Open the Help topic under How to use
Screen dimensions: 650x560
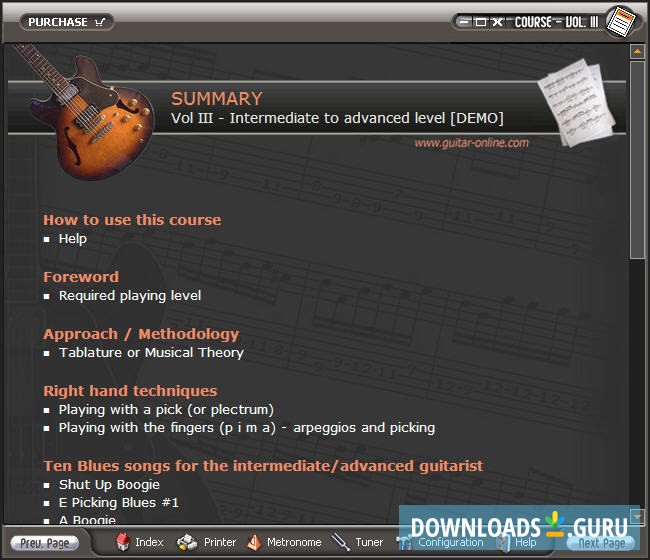pos(73,239)
